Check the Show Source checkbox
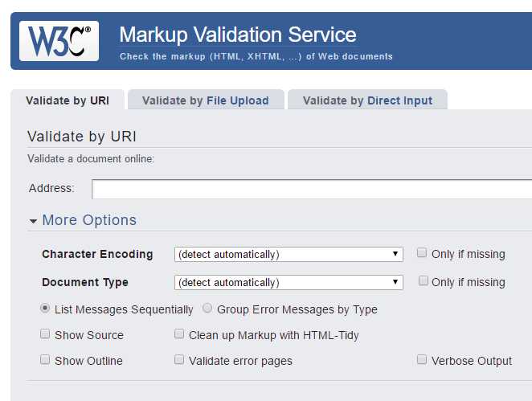 click(46, 334)
